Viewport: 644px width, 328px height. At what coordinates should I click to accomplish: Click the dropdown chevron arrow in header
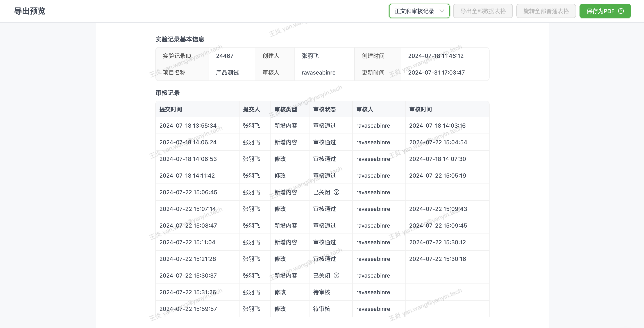click(x=442, y=11)
